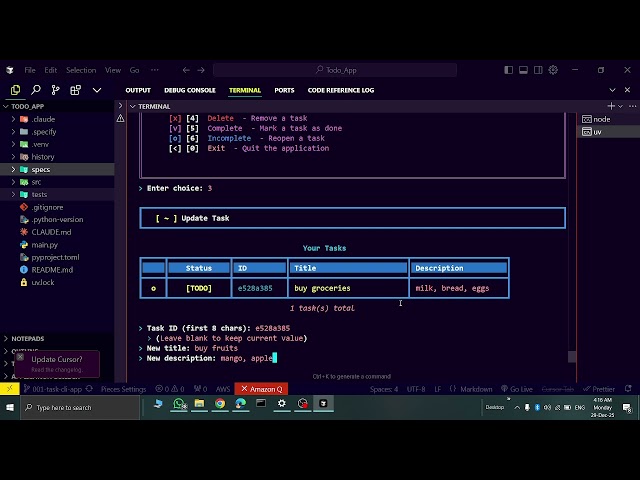Open the new terminal profile dropdown arrow
The height and width of the screenshot is (480, 640).
(620, 107)
